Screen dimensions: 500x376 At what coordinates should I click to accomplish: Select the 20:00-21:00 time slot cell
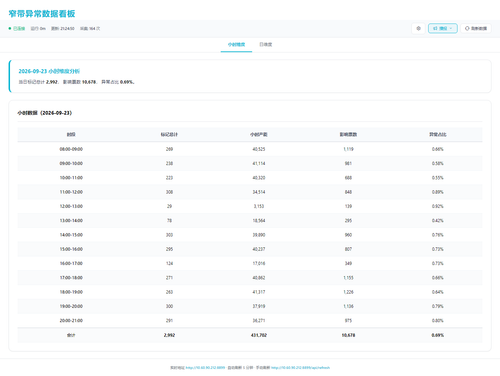[x=71, y=321]
